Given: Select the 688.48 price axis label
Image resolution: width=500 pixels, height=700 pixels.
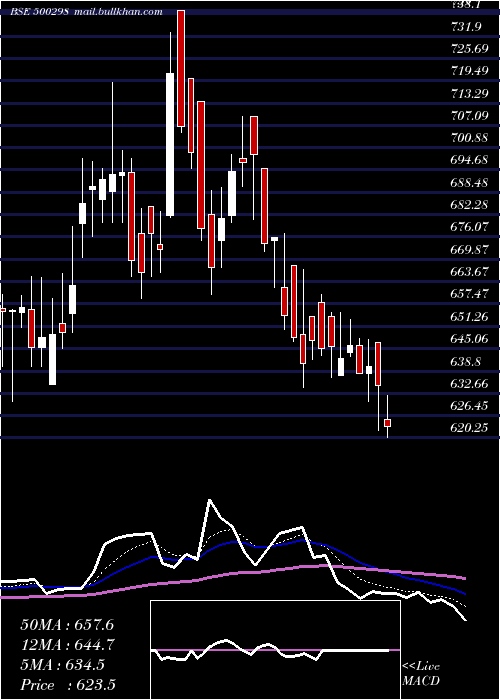Looking at the screenshot, I should coord(469,182).
